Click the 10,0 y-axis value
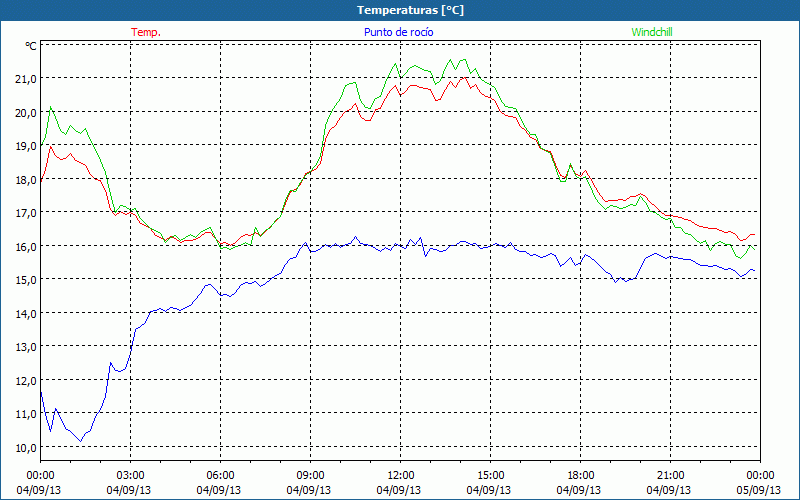 (x=27, y=447)
